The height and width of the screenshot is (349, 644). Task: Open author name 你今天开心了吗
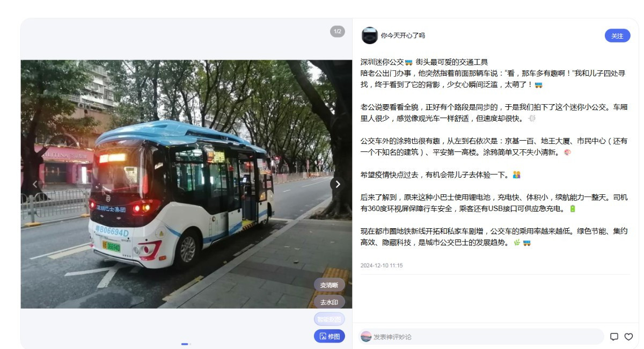[x=402, y=35]
